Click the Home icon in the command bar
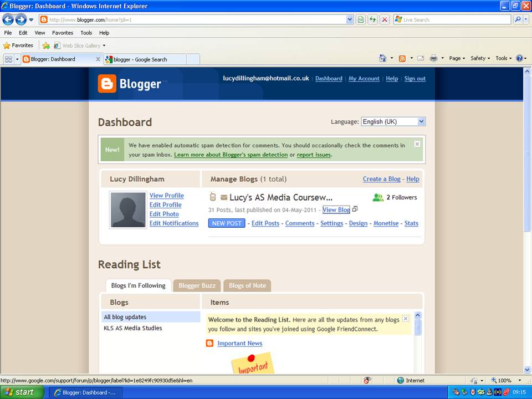 [x=383, y=58]
